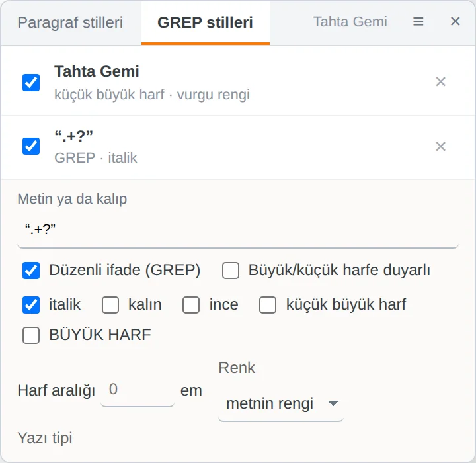Click the Yazı tipi label
Viewport: 476px width, 463px height.
[45, 438]
